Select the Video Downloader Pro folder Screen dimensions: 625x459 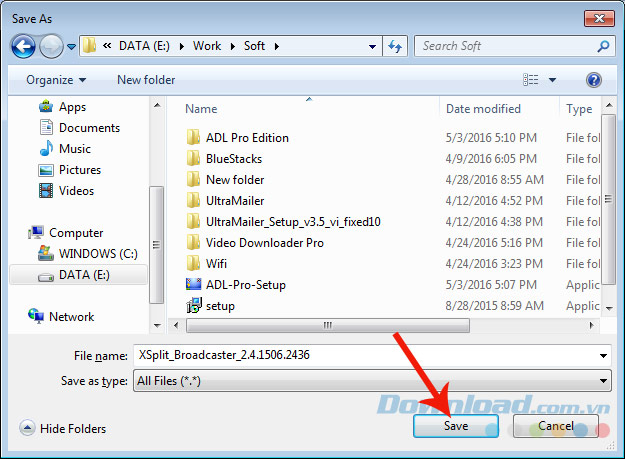(265, 243)
